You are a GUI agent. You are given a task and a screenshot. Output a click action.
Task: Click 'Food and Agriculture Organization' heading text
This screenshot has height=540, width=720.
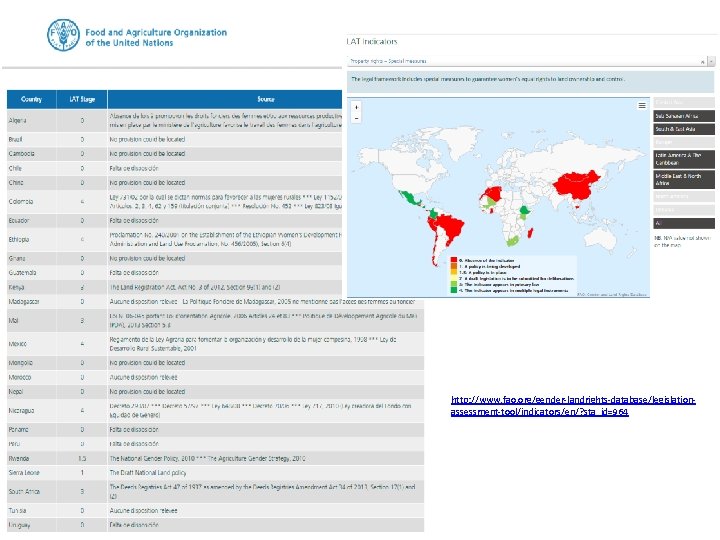coord(156,32)
